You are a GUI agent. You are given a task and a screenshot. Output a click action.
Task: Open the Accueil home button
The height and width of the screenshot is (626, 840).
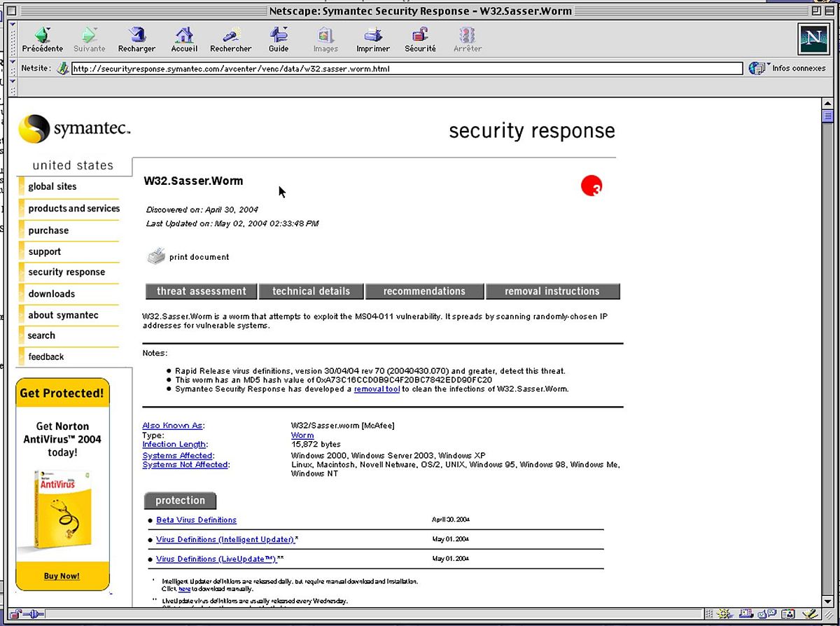coord(184,39)
